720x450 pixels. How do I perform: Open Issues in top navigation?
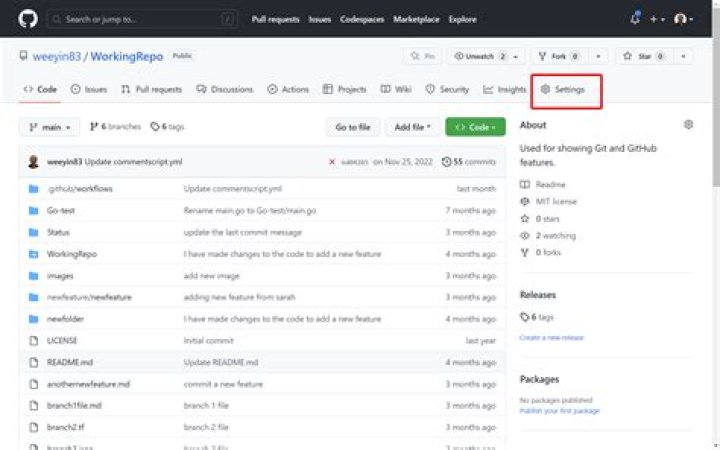[x=320, y=19]
